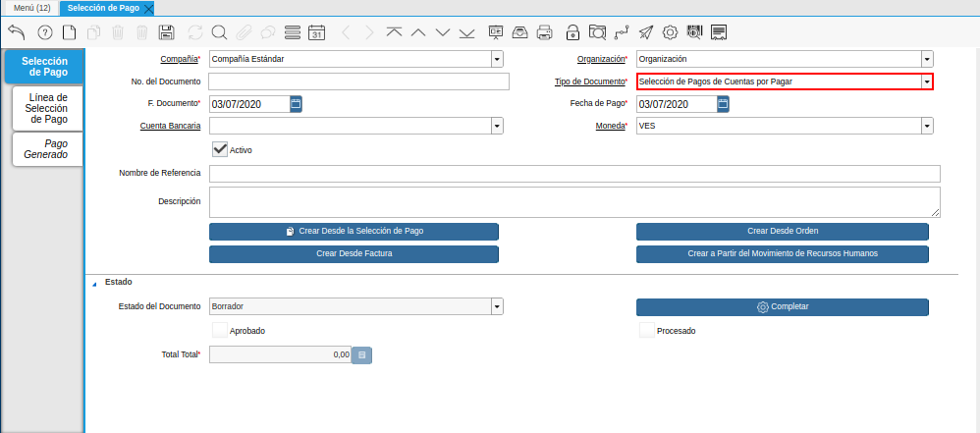Toggle the Procesado checkbox
This screenshot has height=433, width=980.
647,330
